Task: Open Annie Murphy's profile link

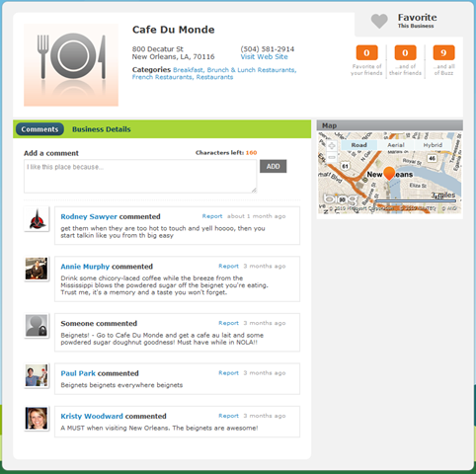Action: 85,267
